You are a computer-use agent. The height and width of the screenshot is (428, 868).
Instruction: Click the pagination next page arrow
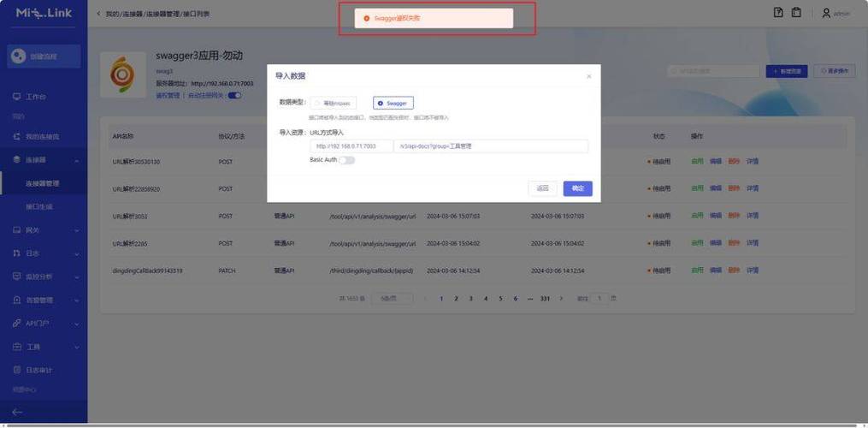click(561, 298)
